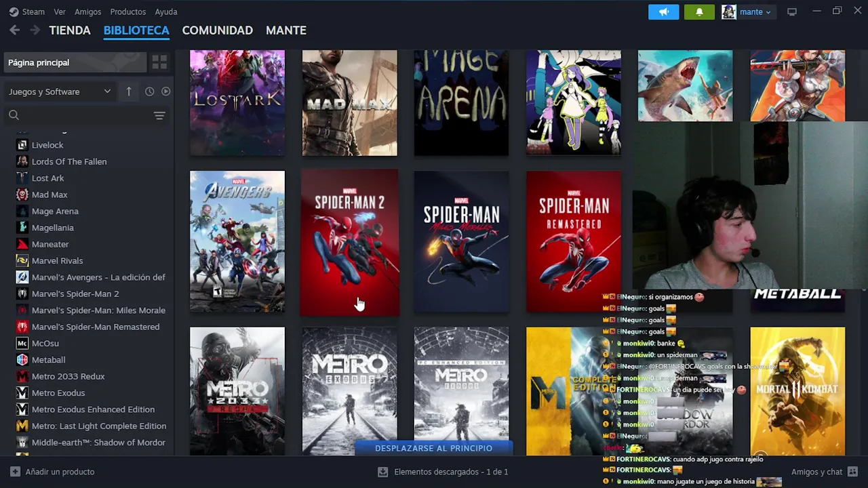Viewport: 868px width, 488px height.
Task: Click the back navigation arrow
Action: pyautogui.click(x=15, y=30)
